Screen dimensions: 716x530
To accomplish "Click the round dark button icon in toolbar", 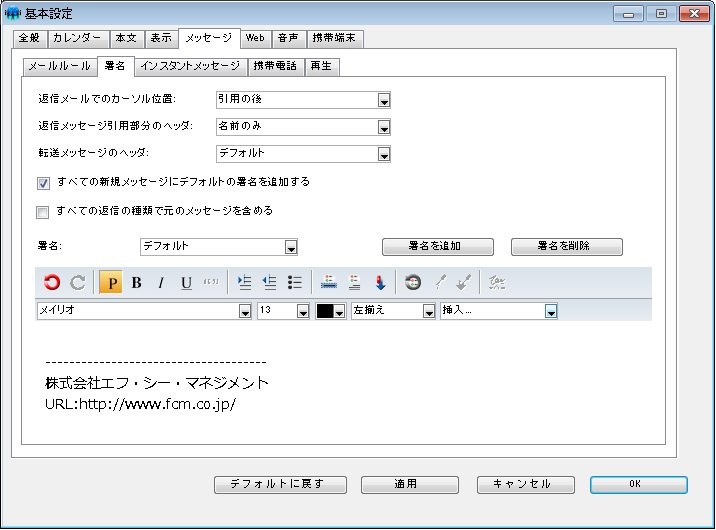I will [413, 282].
